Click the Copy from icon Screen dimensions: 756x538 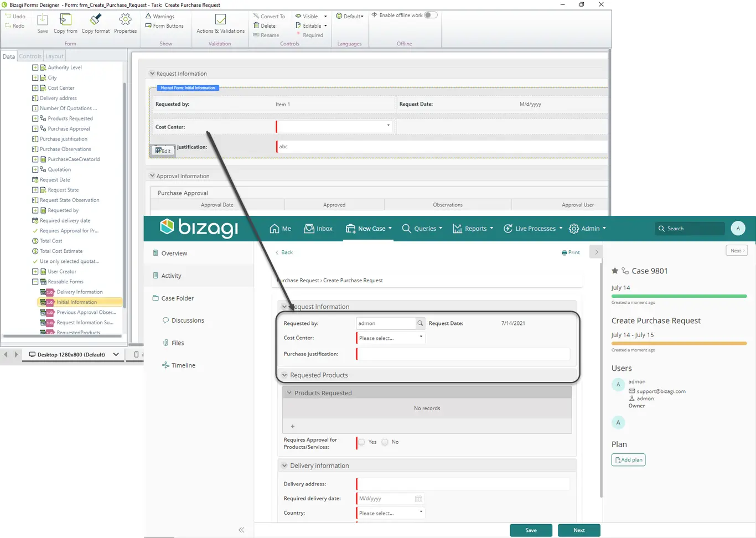(65, 19)
